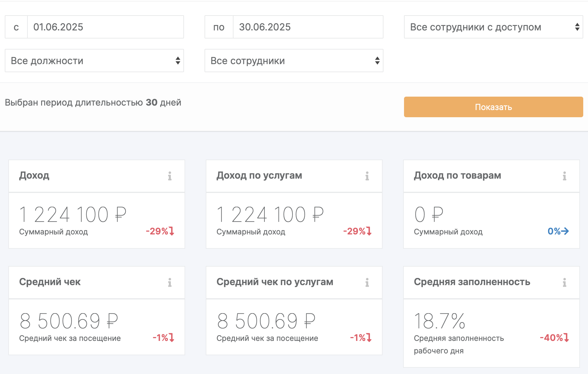
Task: Click the info icon on Доход card
Action: (170, 176)
